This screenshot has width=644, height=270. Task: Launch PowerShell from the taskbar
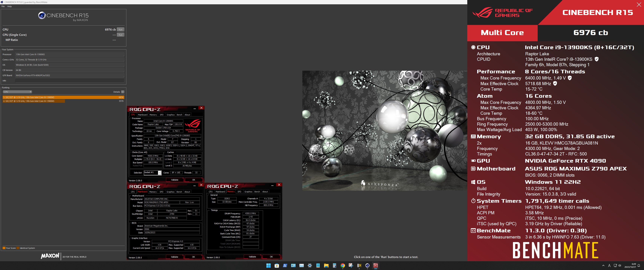[285, 265]
